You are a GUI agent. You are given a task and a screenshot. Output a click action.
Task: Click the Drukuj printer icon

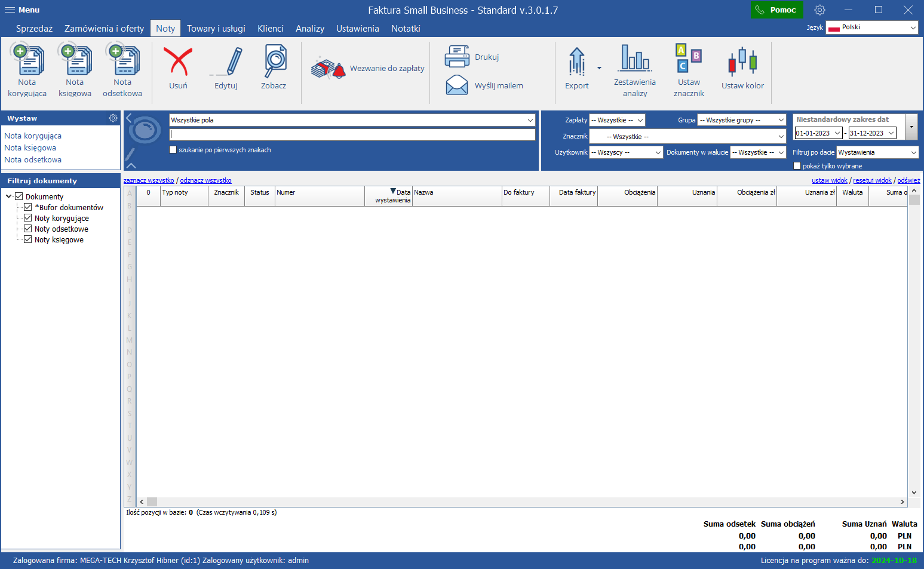coord(457,57)
